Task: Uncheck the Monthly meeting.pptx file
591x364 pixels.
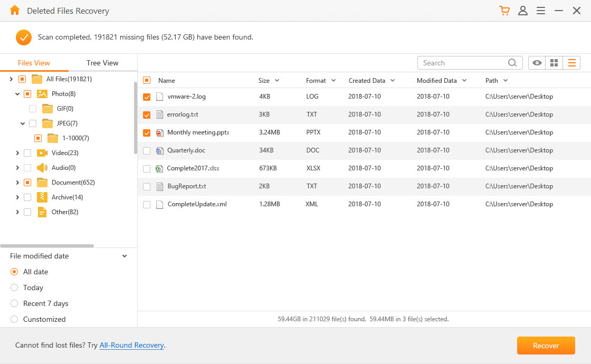Action: 146,132
